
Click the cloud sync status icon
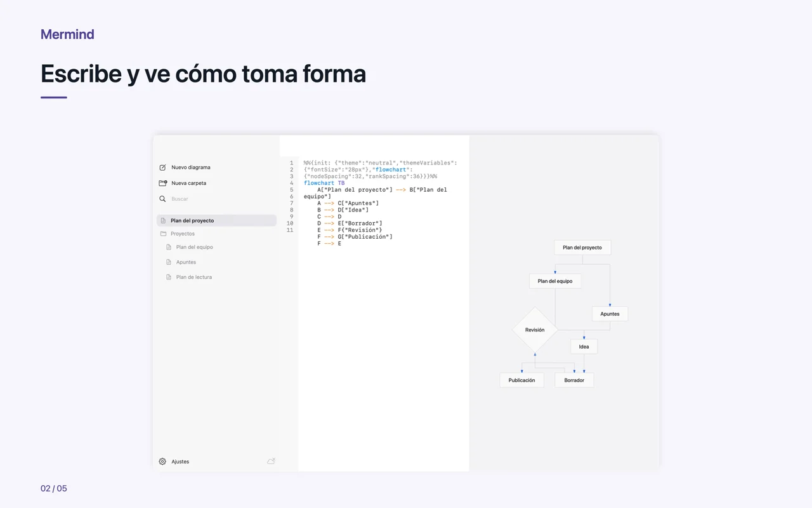pyautogui.click(x=271, y=461)
